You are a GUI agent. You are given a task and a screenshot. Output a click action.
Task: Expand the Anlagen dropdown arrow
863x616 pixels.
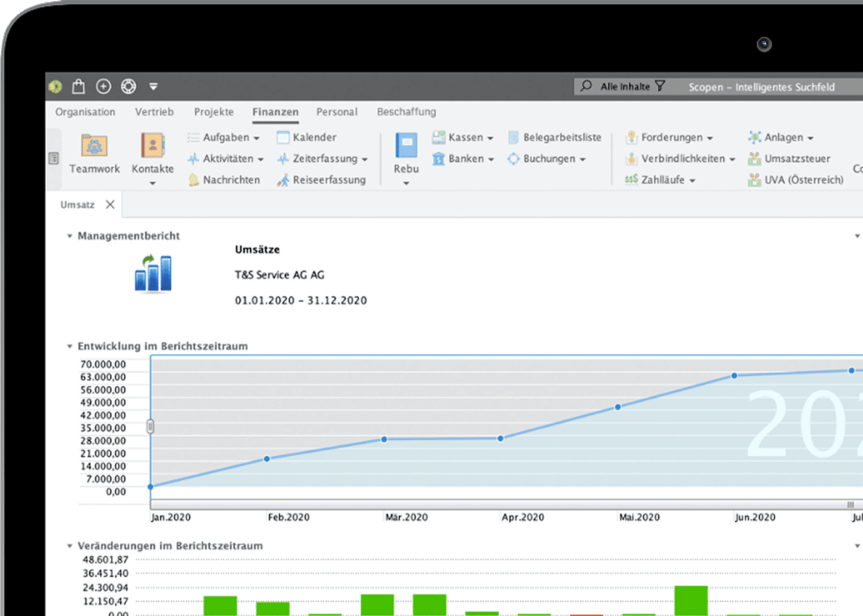click(x=810, y=138)
